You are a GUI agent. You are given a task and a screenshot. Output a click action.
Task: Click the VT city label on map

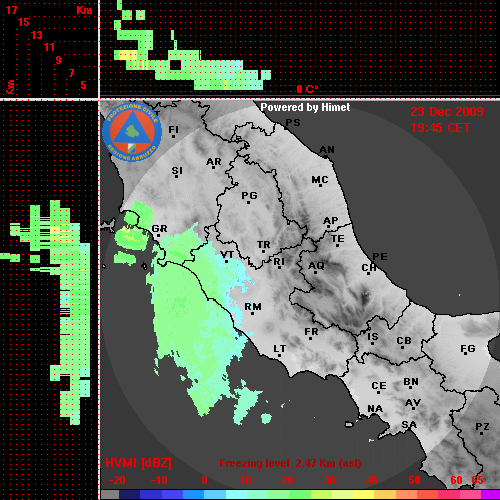pyautogui.click(x=227, y=255)
